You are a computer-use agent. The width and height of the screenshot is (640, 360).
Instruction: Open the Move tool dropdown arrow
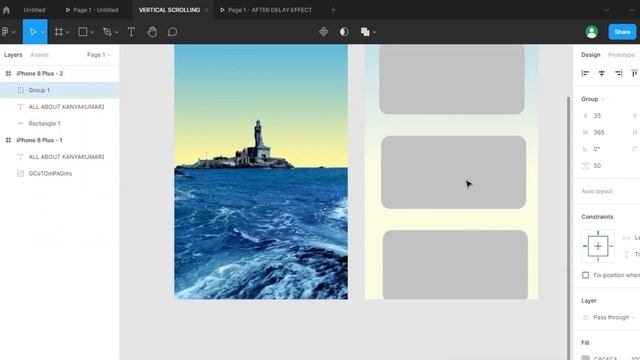click(x=42, y=32)
